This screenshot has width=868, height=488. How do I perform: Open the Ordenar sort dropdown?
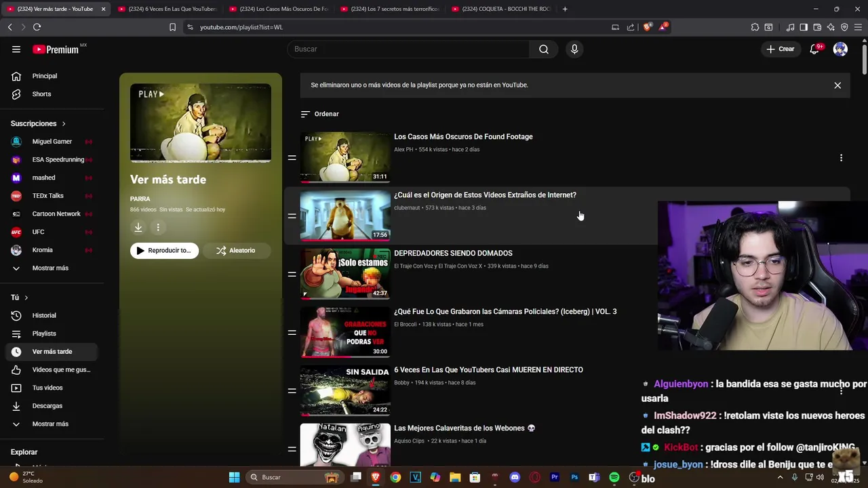click(x=320, y=114)
